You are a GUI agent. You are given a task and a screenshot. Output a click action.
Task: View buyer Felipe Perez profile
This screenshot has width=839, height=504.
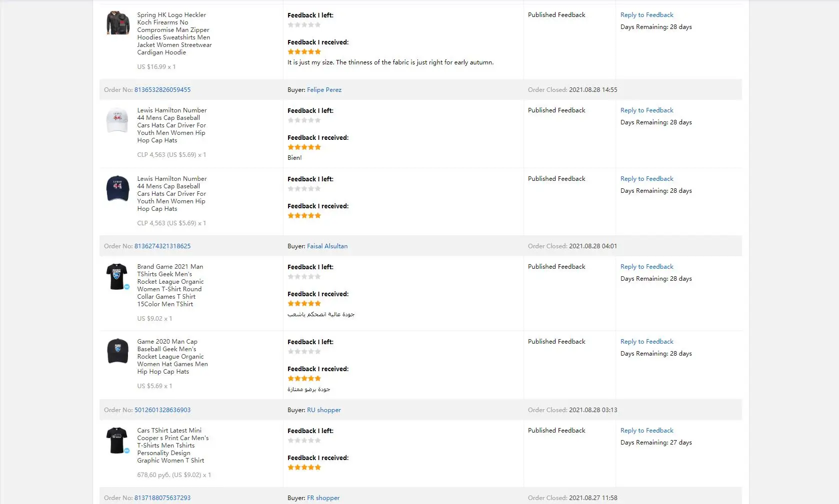point(324,90)
